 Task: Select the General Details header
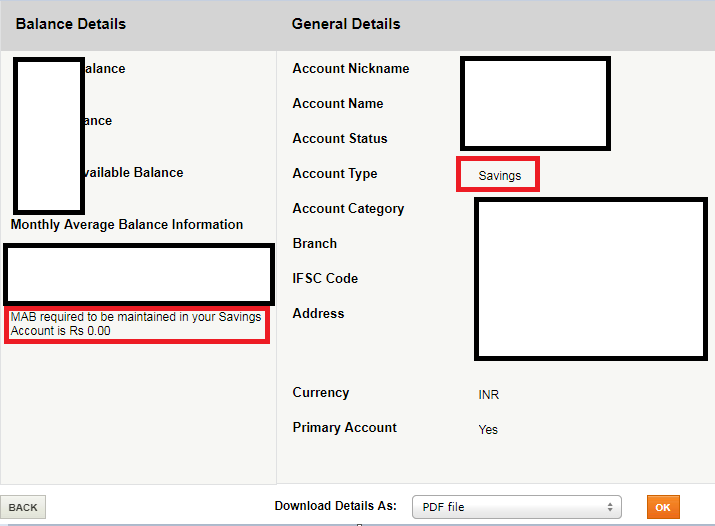click(x=346, y=24)
